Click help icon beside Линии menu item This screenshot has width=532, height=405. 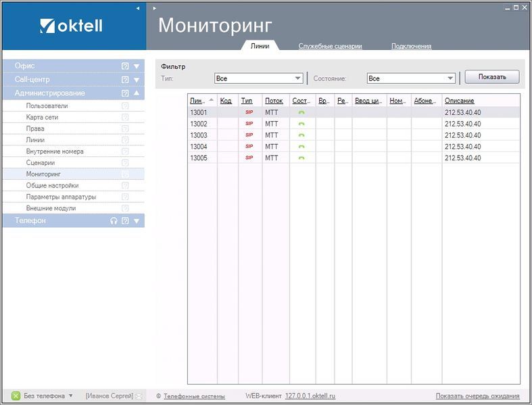click(125, 140)
